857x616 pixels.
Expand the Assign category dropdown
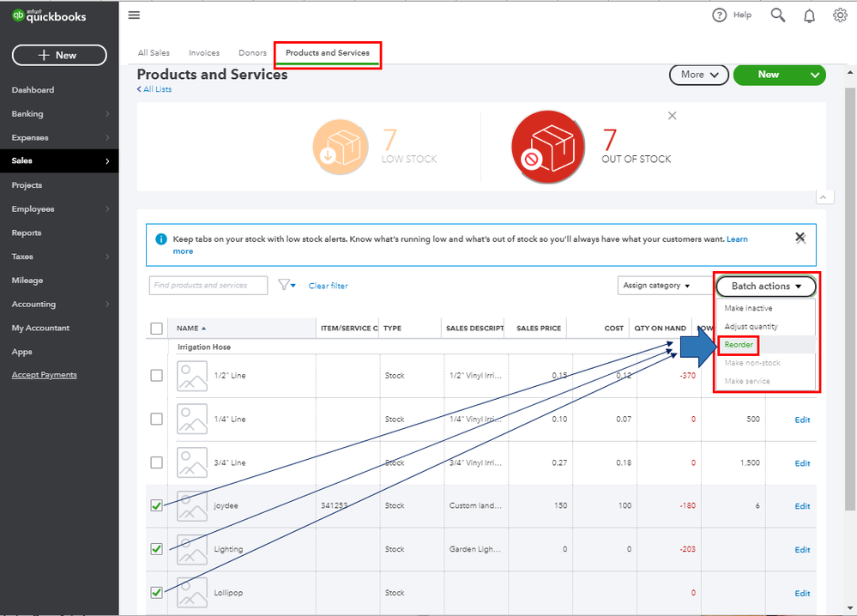coord(656,286)
